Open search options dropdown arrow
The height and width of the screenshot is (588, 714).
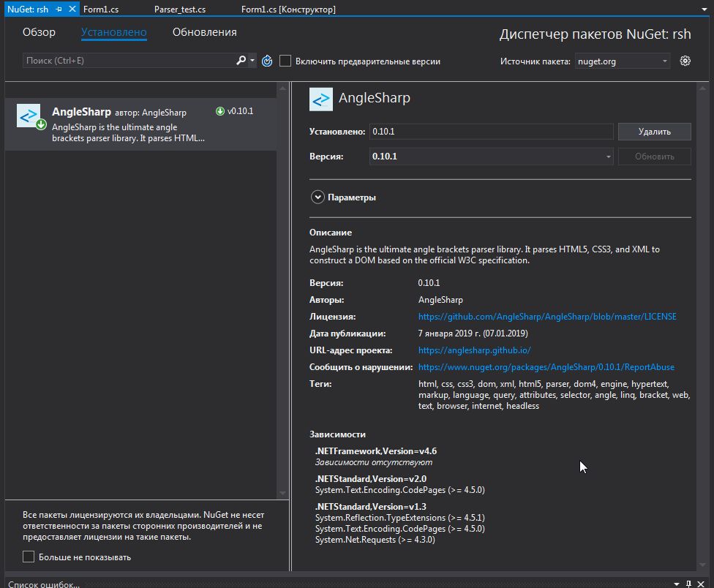[252, 61]
